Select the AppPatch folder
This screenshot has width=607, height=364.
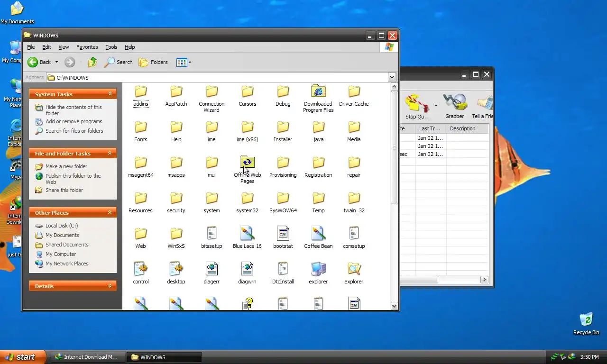click(176, 95)
